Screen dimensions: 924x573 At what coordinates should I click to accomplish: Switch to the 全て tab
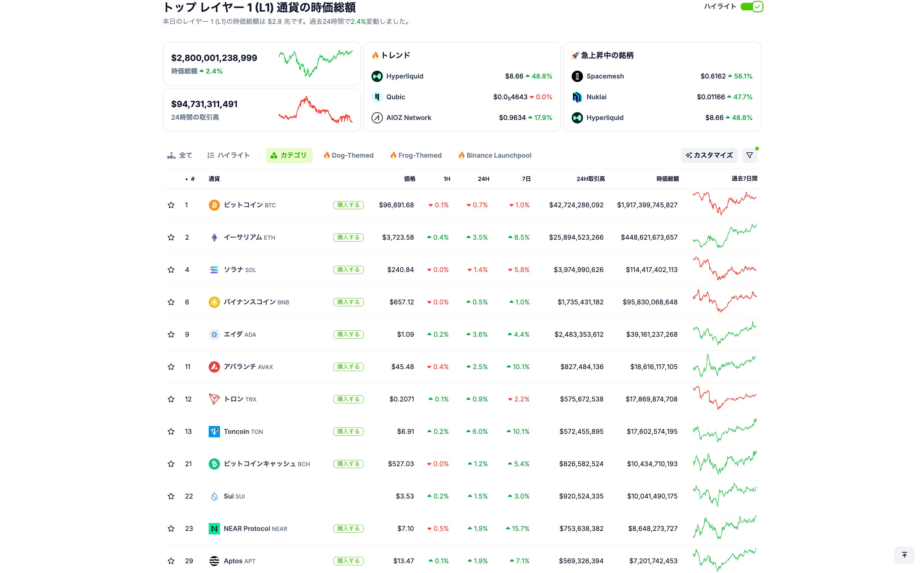[180, 156]
